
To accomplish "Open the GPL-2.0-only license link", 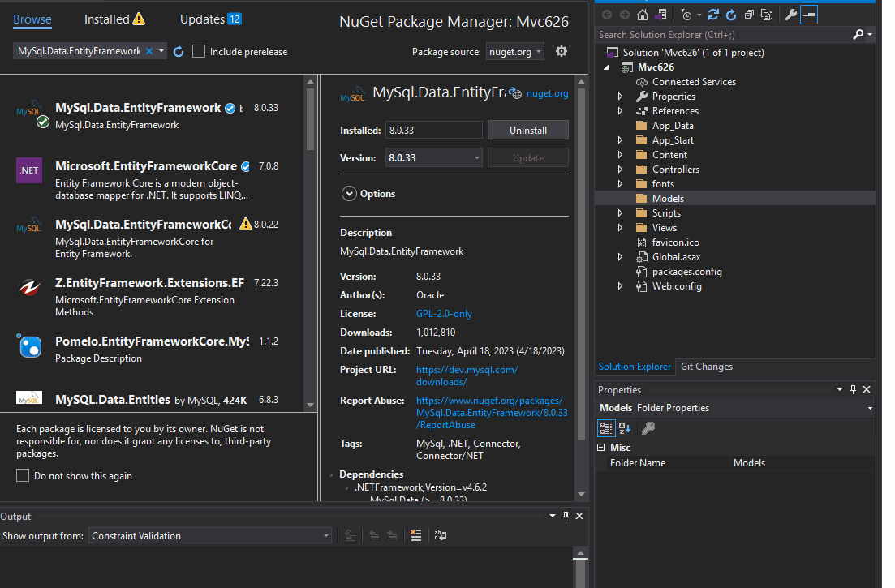I will coord(444,314).
